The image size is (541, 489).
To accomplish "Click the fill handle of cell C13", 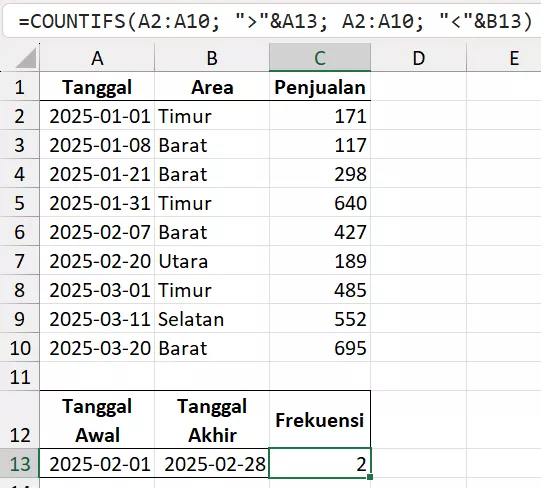I will 370,477.
